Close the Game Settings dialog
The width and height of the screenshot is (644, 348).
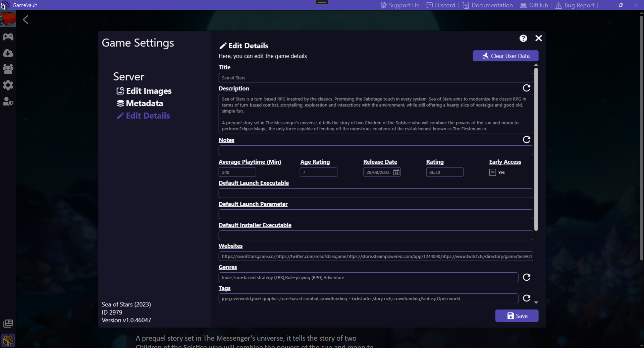click(x=539, y=38)
